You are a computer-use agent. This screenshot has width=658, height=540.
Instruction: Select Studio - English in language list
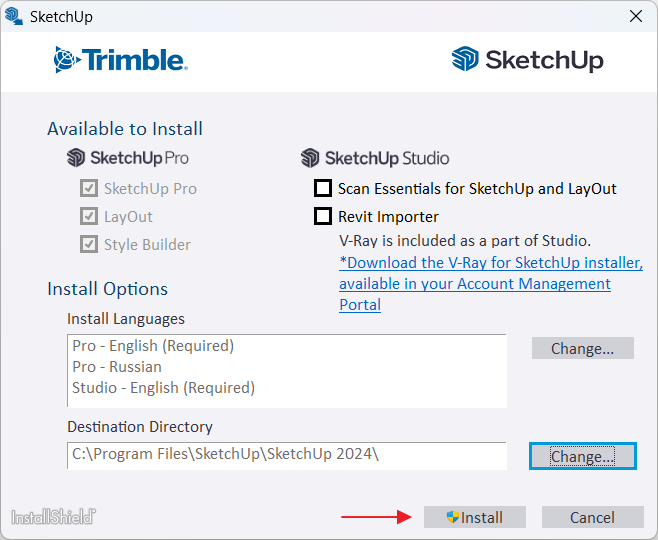pyautogui.click(x=163, y=388)
